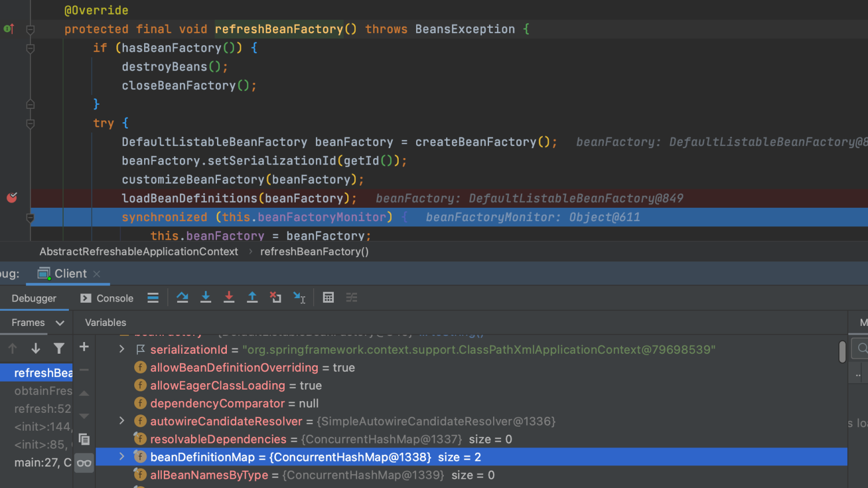Click the override gutter icon beside refreshBeanFactory
Screen dimensions: 868x488
pos(9,28)
